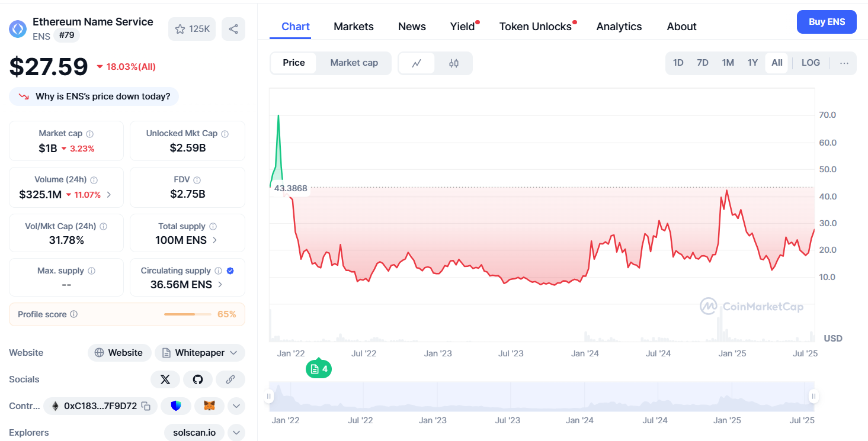Screen dimensions: 868x441
Task: Add token via MetaMask fox icon
Action: [209, 406]
